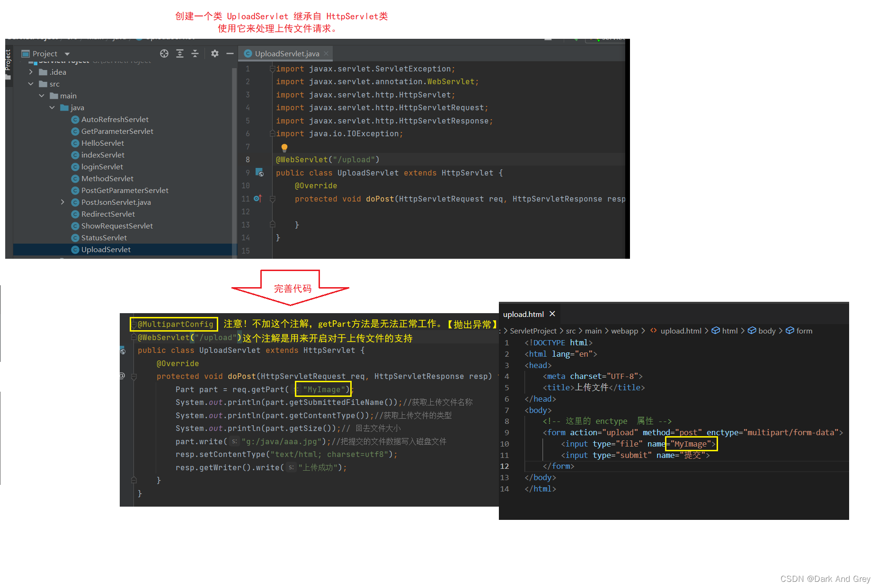
Task: Click the "multipart/form-data" enctype value
Action: coord(790,432)
